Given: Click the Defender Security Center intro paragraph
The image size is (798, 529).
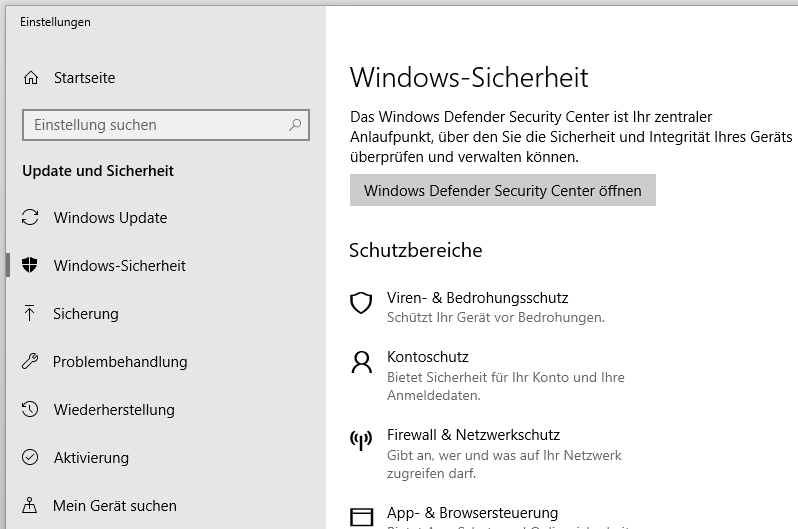Looking at the screenshot, I should [x=571, y=137].
